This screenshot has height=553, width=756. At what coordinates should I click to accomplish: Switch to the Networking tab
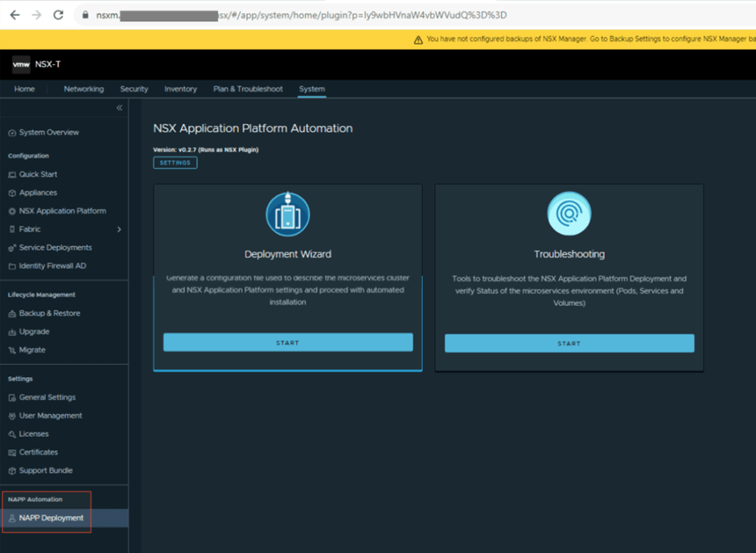(x=84, y=89)
